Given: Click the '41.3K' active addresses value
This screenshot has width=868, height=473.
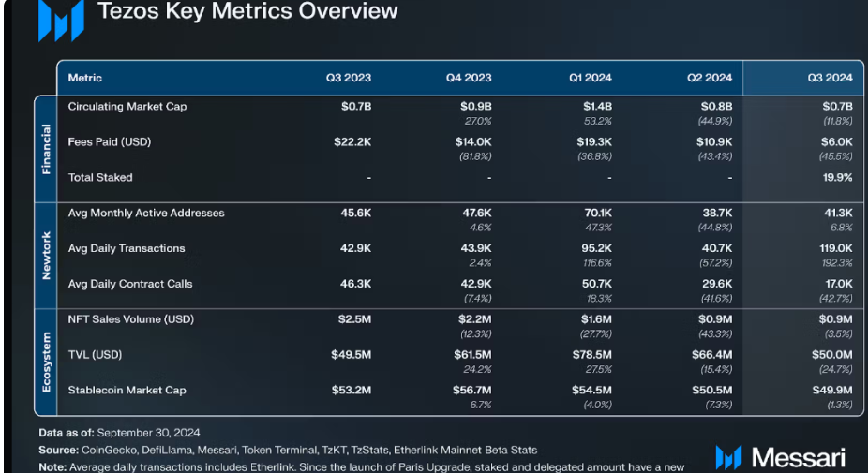Looking at the screenshot, I should (x=839, y=213).
